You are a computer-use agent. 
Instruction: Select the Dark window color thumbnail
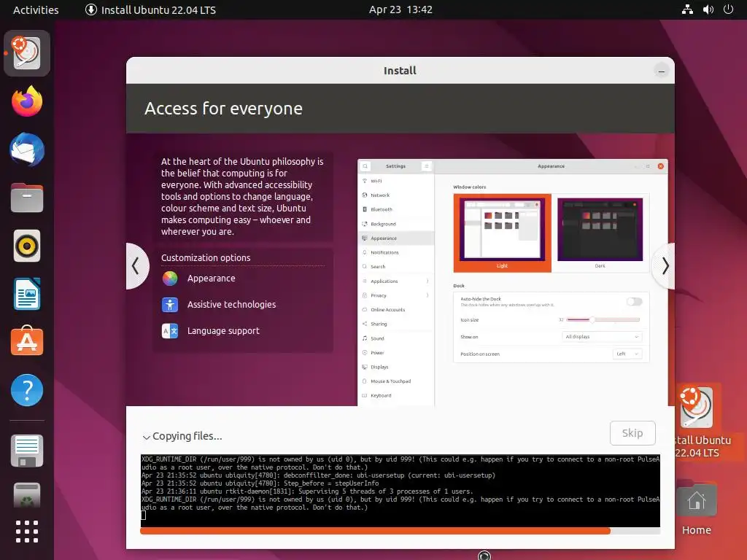pos(600,233)
